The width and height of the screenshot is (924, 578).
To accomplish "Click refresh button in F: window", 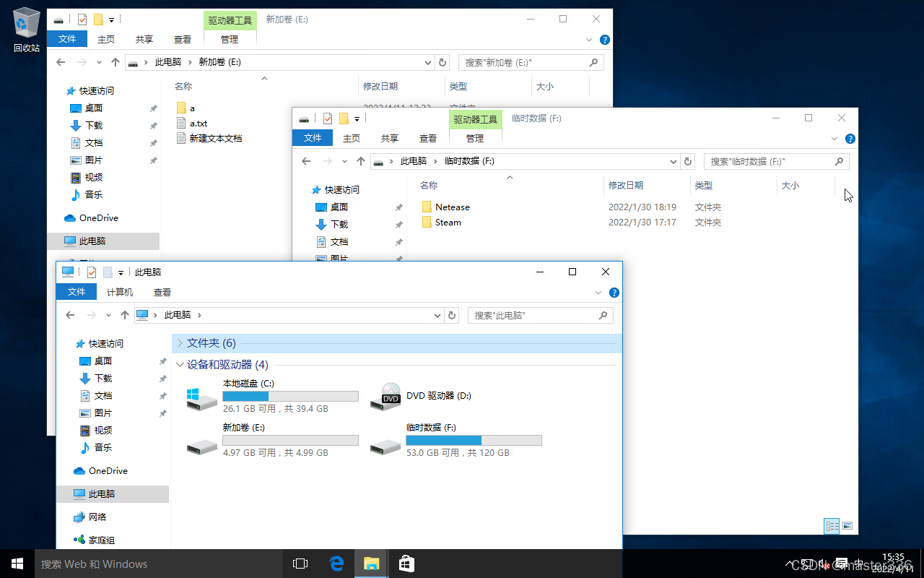I will click(689, 161).
